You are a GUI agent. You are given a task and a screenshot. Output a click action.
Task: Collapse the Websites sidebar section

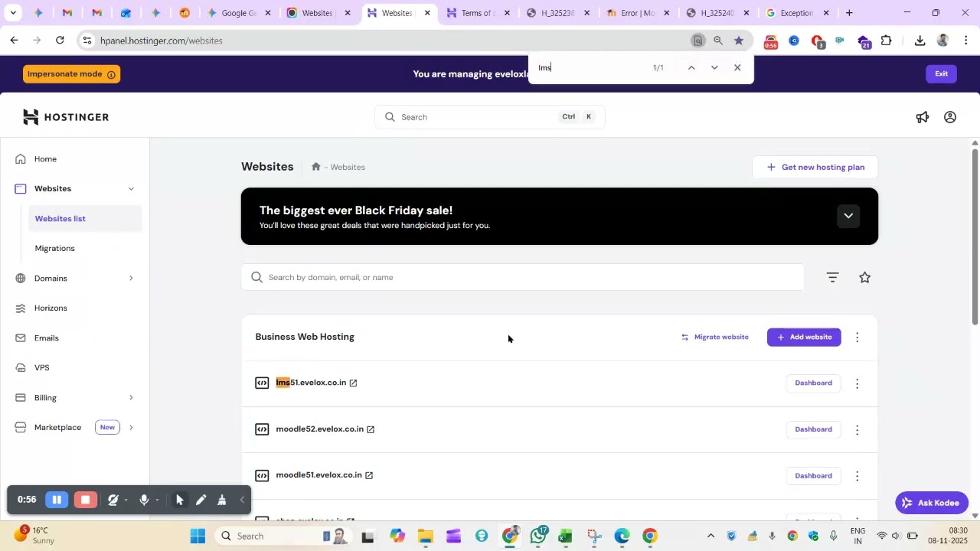coord(131,189)
